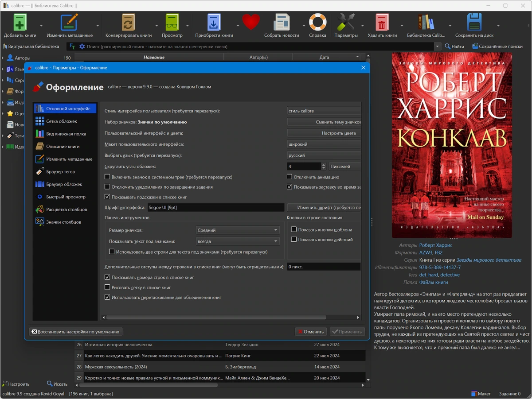The height and width of the screenshot is (399, 532).
Task: Click the full text search FT icon
Action: 72,46
